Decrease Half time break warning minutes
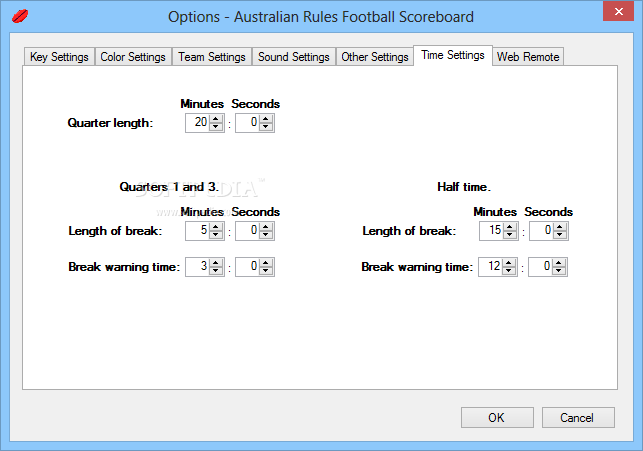Image resolution: width=643 pixels, height=451 pixels. pyautogui.click(x=509, y=271)
